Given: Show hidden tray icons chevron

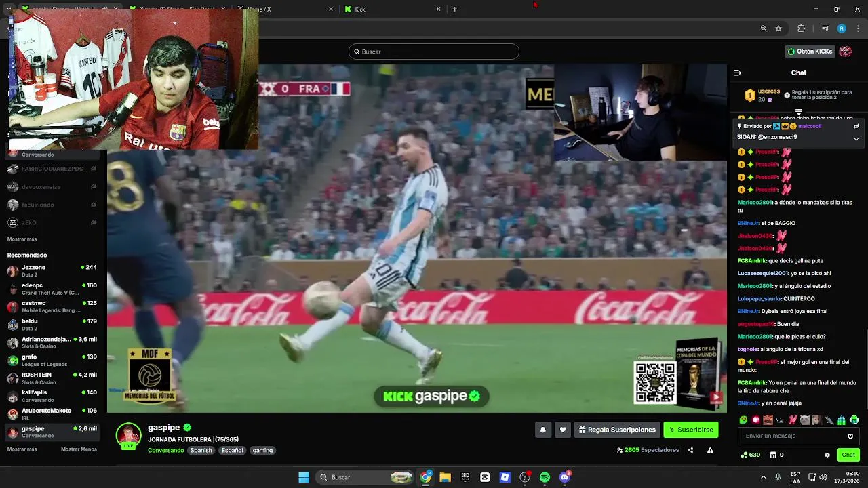Looking at the screenshot, I should pos(765,477).
